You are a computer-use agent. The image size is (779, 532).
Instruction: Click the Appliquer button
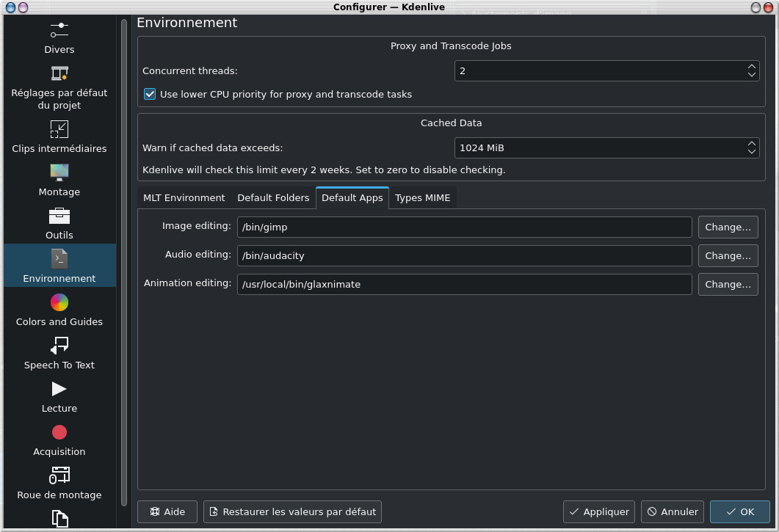point(598,511)
